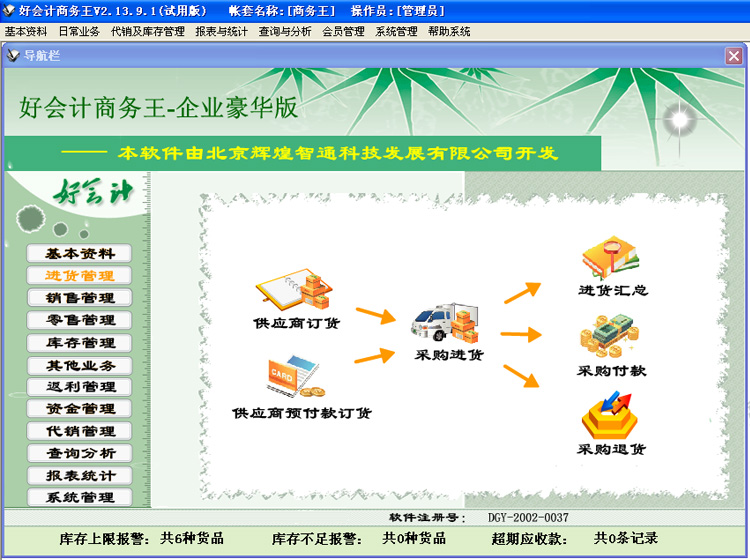The width and height of the screenshot is (750, 560).
Task: Select the 查询分析 sidebar button
Action: [x=79, y=453]
